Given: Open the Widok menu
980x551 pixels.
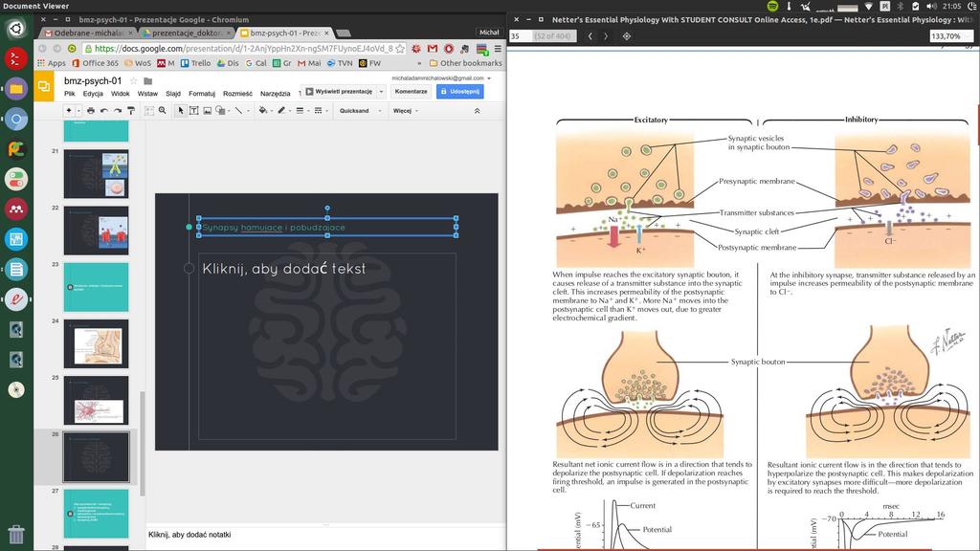Looking at the screenshot, I should (120, 94).
